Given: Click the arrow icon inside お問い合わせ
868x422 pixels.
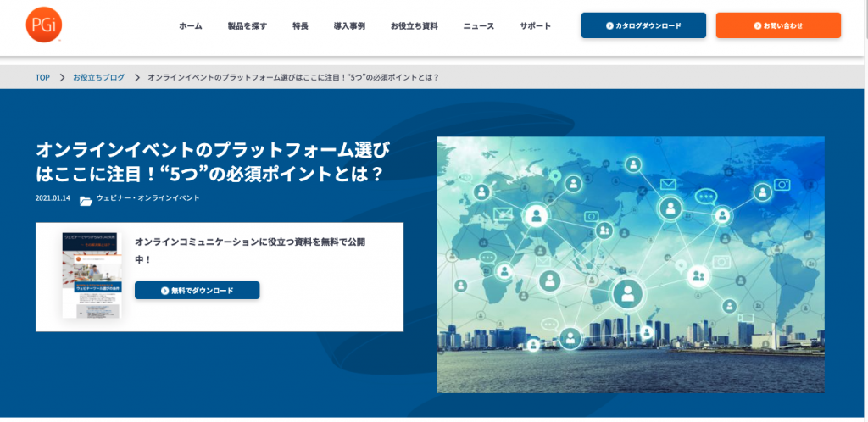Looking at the screenshot, I should 758,26.
